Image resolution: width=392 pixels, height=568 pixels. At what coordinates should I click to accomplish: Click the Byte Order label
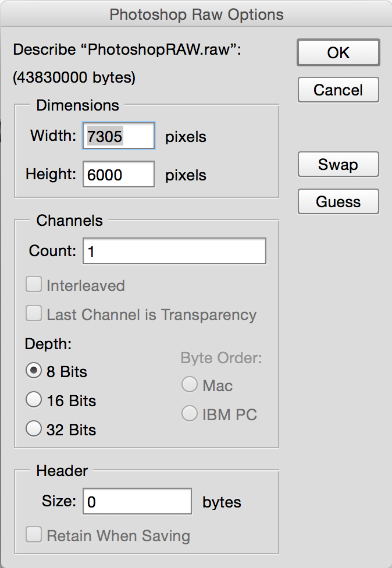click(x=221, y=358)
